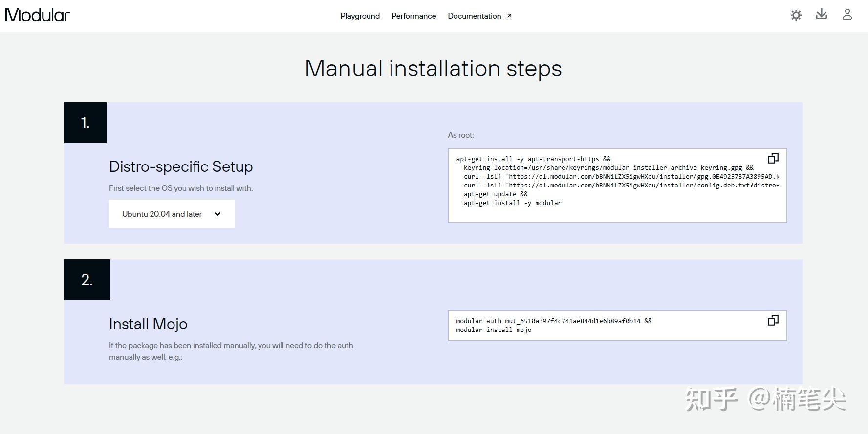Screen dimensions: 868x434
Task: Copy the modular auth command
Action: pos(773,320)
